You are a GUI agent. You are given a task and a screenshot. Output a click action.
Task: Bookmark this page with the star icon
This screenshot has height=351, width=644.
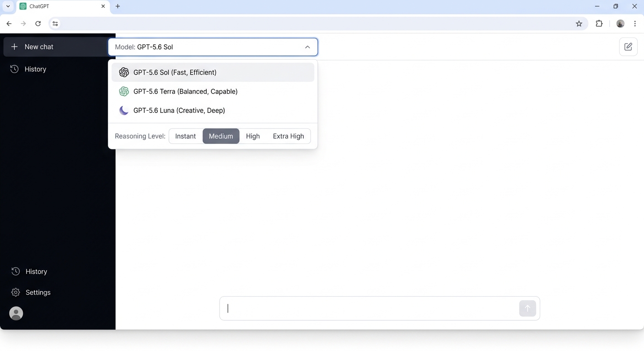tap(579, 24)
